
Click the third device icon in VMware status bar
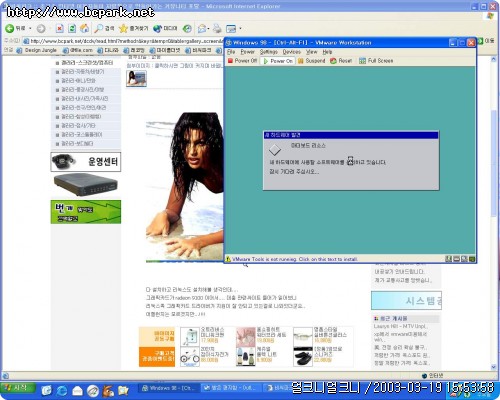pyautogui.click(x=464, y=259)
